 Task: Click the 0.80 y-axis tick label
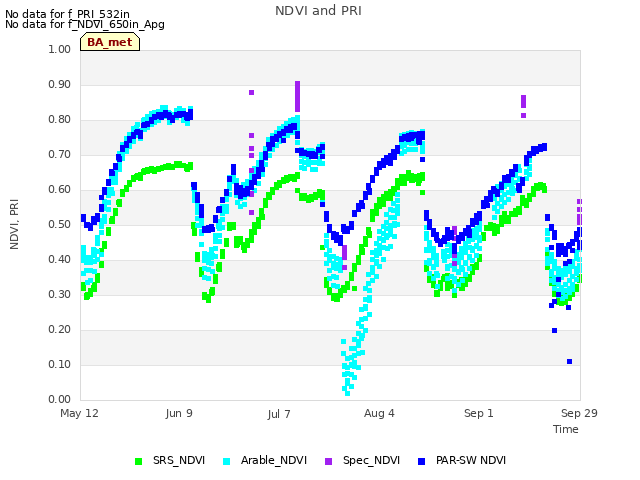[60, 120]
